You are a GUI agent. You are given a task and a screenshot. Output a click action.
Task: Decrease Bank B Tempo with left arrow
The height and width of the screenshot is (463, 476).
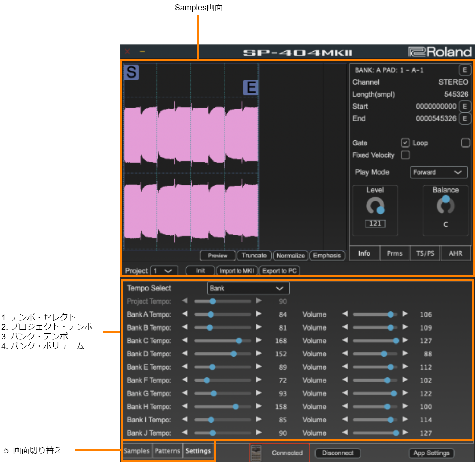185,327
